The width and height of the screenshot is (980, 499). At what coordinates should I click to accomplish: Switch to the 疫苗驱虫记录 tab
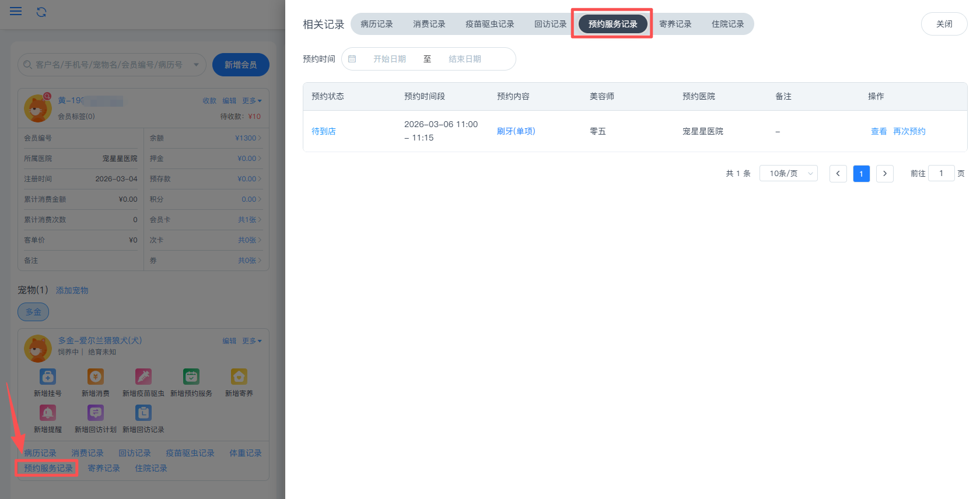[489, 24]
